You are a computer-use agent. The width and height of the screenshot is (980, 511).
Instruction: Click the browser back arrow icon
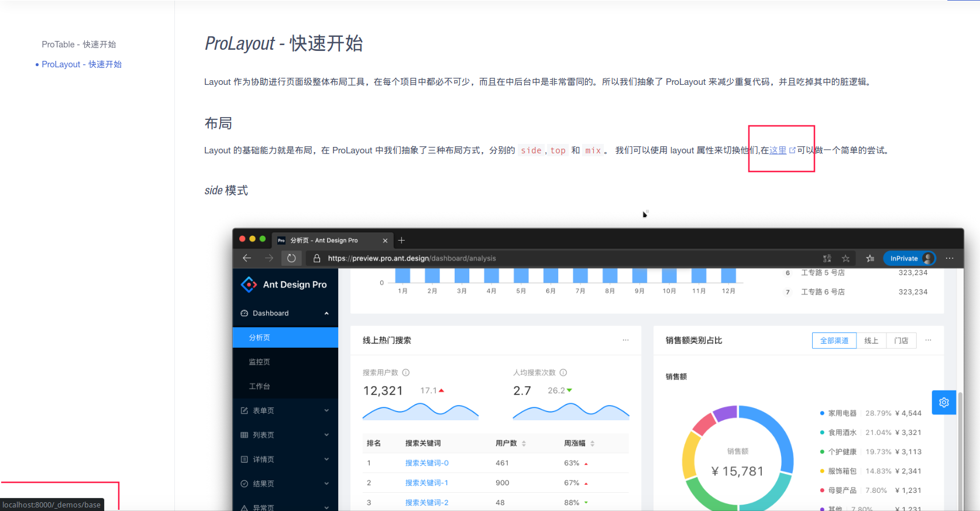[247, 258]
